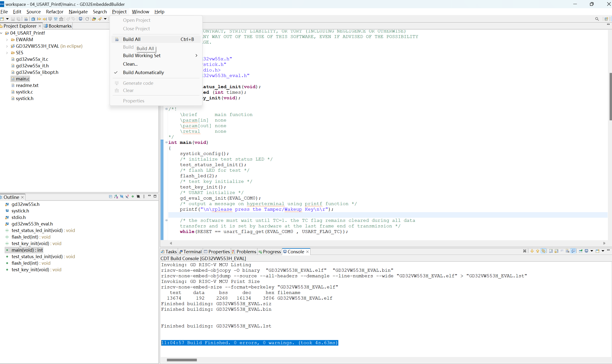Click the refresh icon in main toolbar
612x364 pixels.
(87, 19)
